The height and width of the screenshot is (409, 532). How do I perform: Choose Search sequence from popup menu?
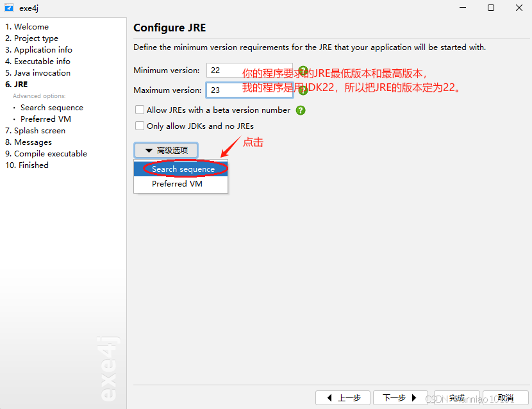click(x=181, y=169)
